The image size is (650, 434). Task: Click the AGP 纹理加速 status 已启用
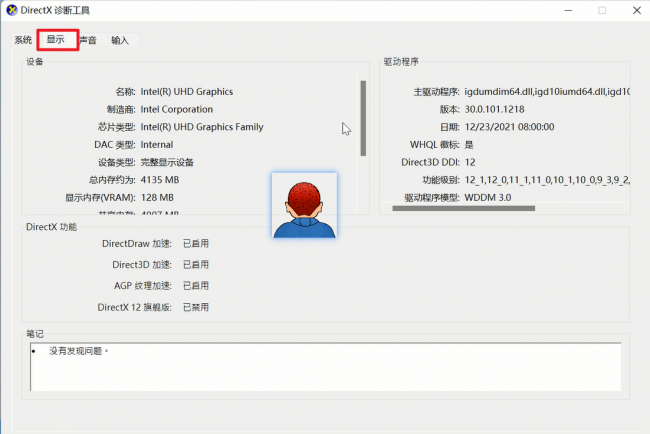[x=196, y=286]
